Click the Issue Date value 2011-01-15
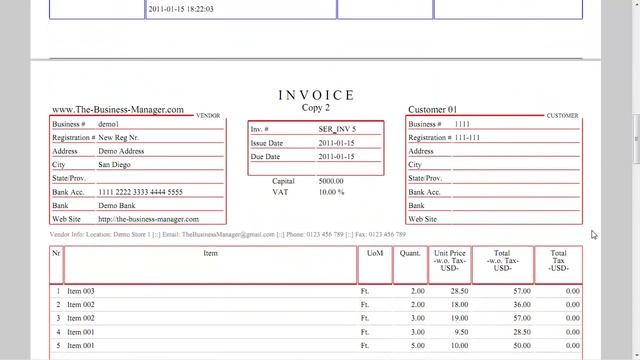The width and height of the screenshot is (640, 360). (336, 143)
